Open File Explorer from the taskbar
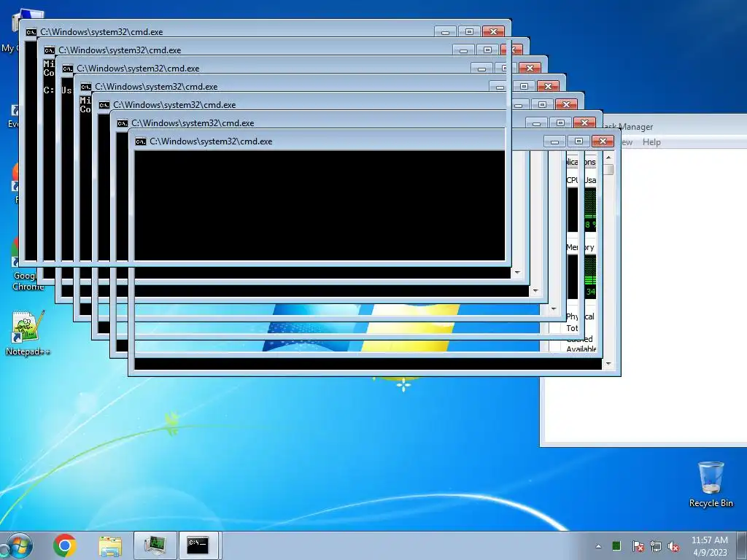The image size is (747, 560). click(x=110, y=545)
